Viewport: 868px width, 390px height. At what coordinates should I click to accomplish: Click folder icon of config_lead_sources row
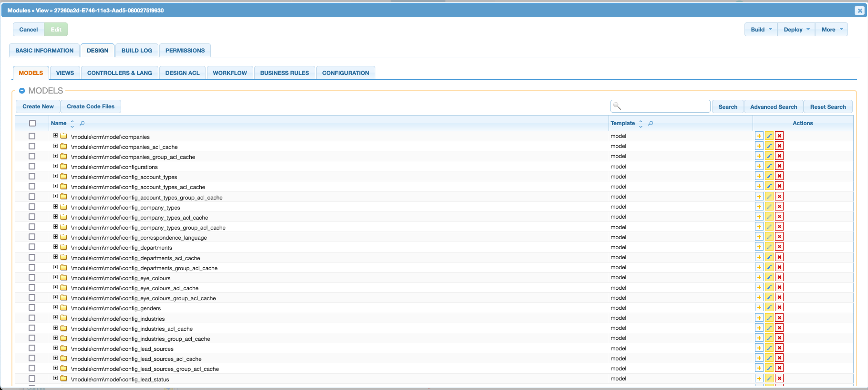click(x=63, y=348)
